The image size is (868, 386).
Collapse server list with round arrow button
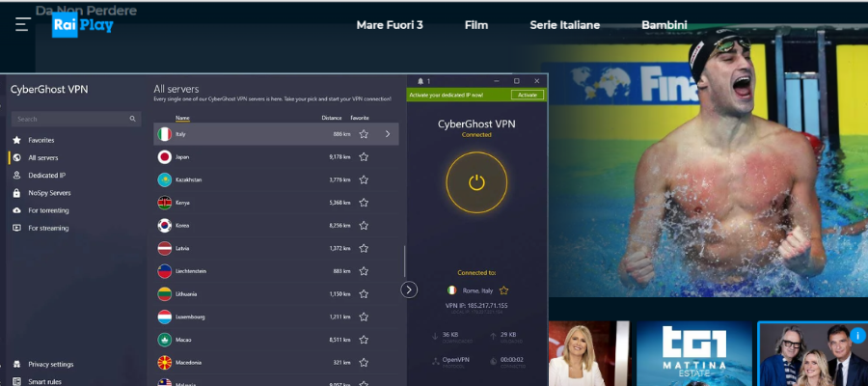point(409,289)
